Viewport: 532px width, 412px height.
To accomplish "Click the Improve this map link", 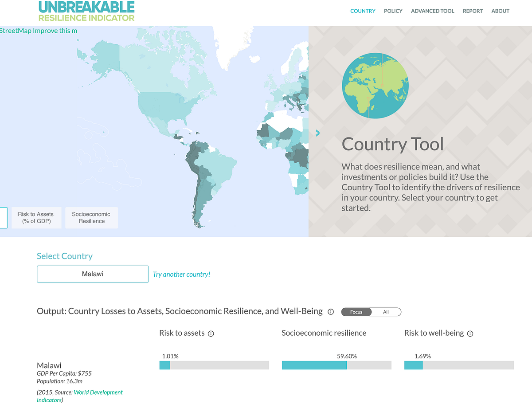I will coord(55,30).
